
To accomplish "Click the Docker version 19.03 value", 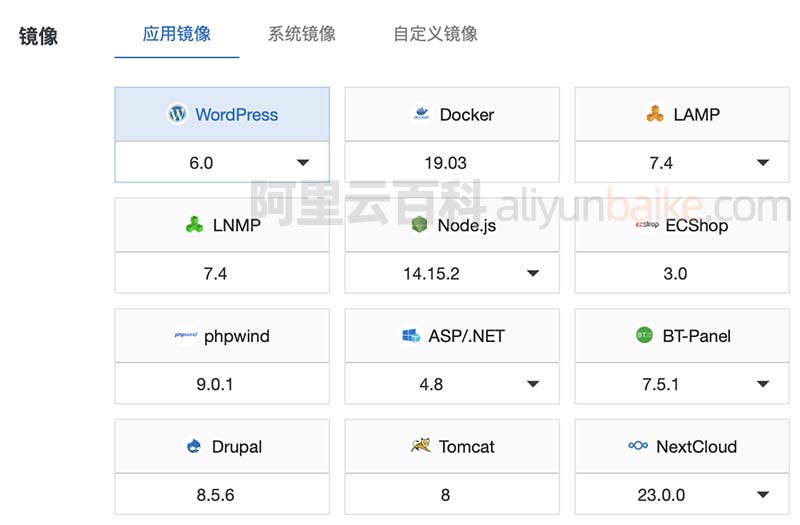I will [445, 163].
